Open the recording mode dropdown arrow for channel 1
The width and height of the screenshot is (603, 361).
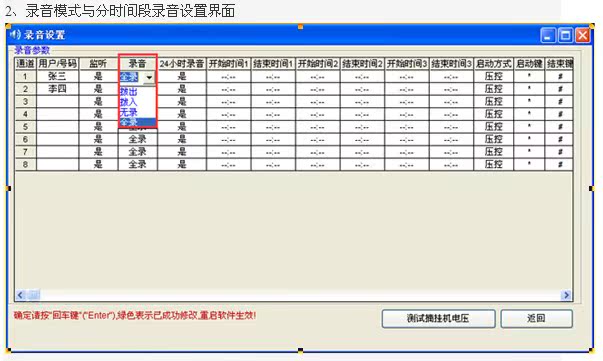[149, 77]
